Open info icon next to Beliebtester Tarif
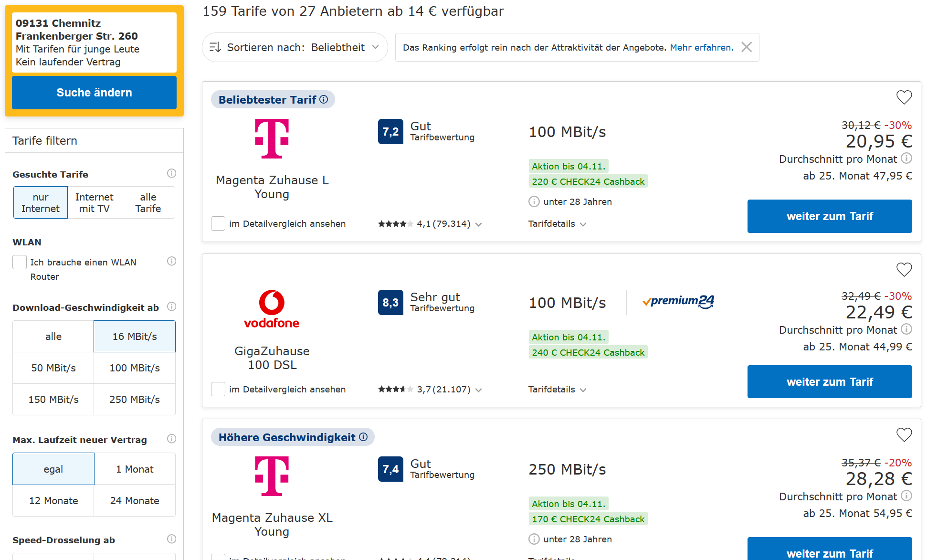 coord(324,99)
